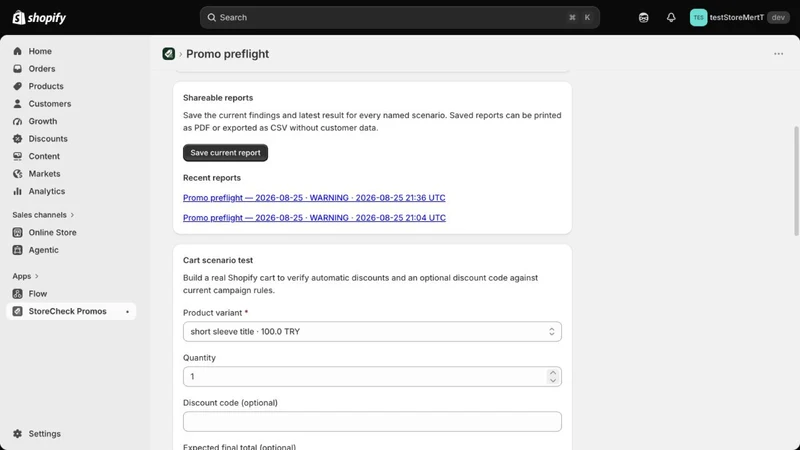
Task: Open report from 2026-08-25 21:04 UTC
Action: tap(314, 217)
